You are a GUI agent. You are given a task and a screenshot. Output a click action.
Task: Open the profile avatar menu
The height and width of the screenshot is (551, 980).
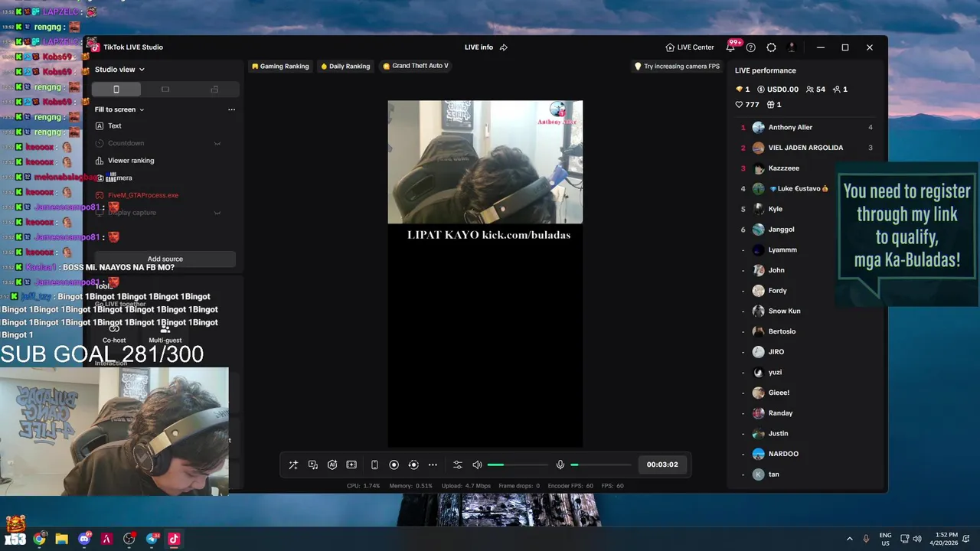[792, 47]
